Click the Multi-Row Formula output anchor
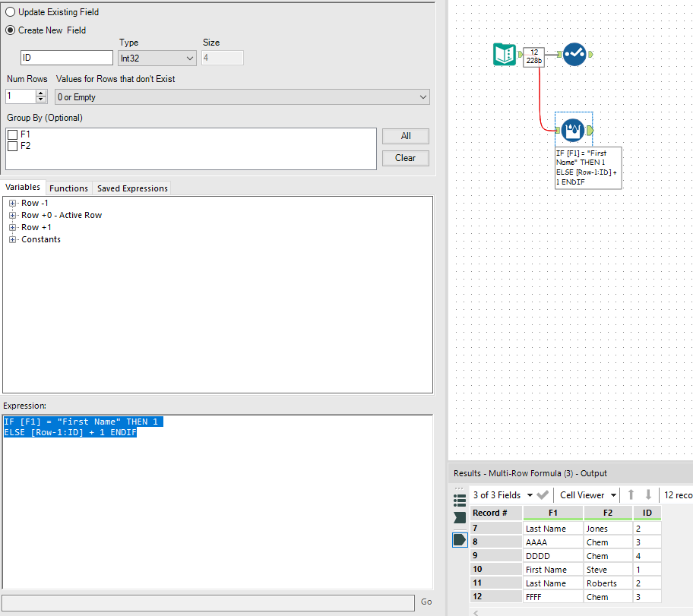 point(590,131)
